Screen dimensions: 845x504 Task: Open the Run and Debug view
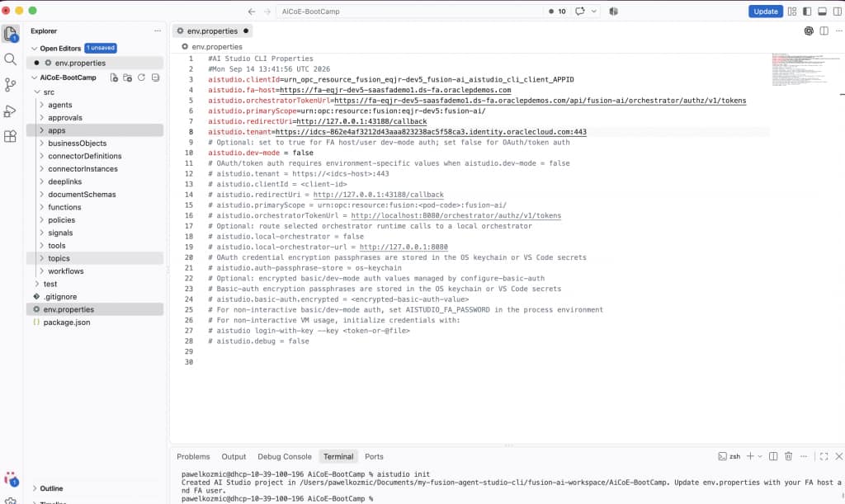(10, 111)
